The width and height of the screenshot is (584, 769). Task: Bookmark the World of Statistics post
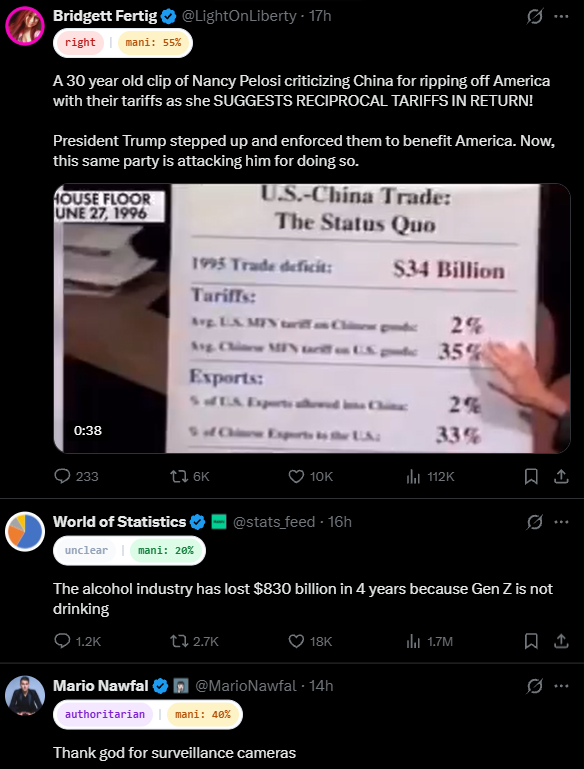(531, 641)
